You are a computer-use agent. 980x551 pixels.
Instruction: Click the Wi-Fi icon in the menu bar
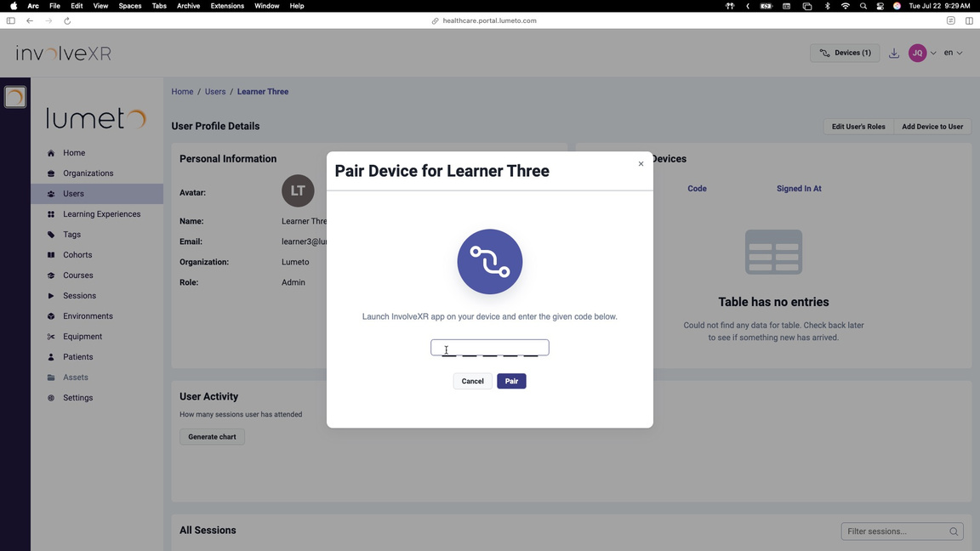tap(845, 6)
